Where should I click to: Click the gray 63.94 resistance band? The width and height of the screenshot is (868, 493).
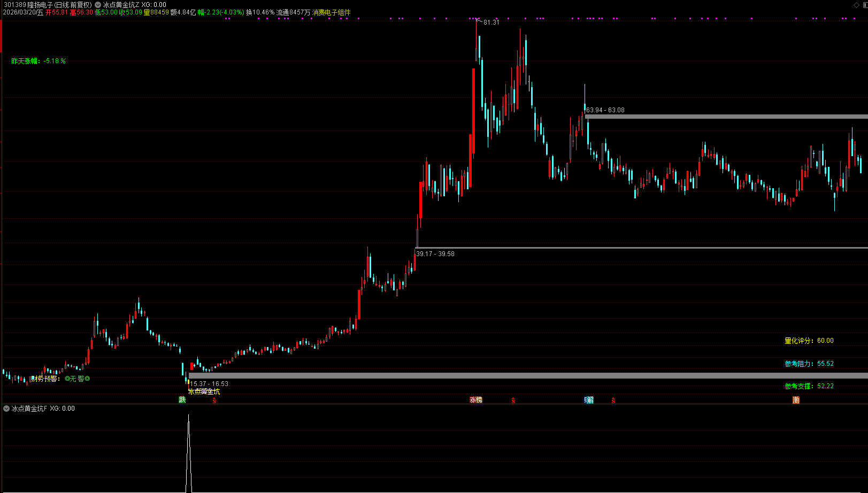[726, 117]
